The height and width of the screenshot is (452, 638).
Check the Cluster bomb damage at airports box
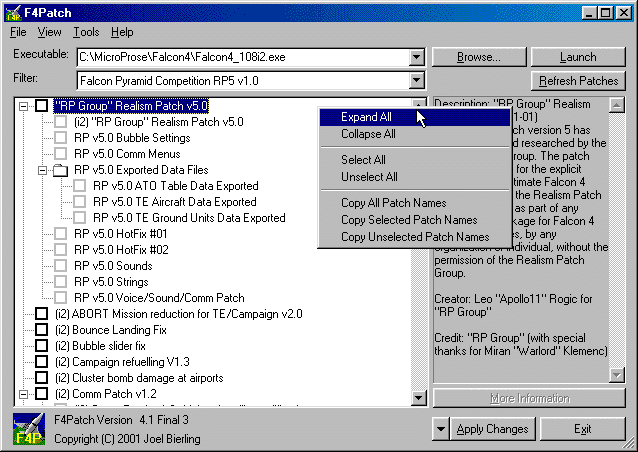[42, 378]
